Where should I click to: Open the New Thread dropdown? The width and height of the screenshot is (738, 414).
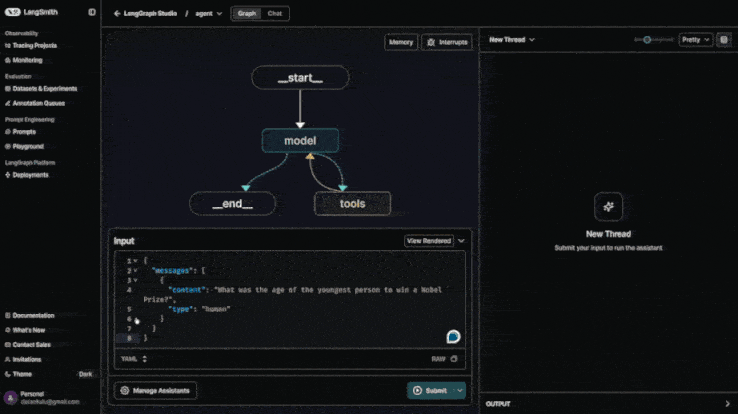click(512, 40)
